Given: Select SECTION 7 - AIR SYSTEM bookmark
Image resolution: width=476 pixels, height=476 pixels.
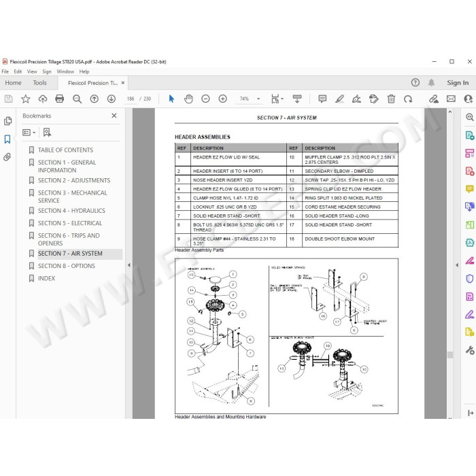Looking at the screenshot, I should [x=70, y=254].
